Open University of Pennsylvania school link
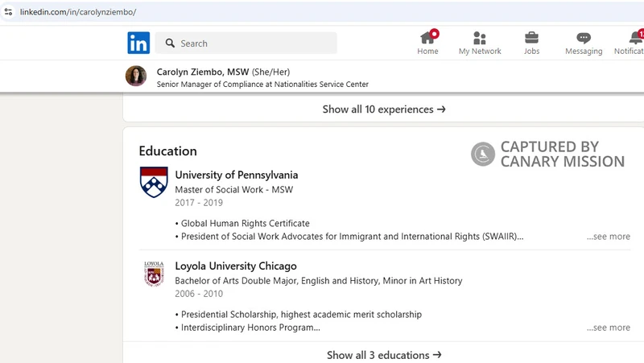The width and height of the screenshot is (644, 363). [236, 175]
